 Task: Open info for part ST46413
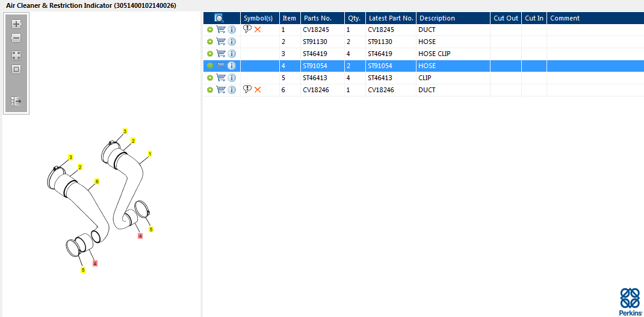232,78
